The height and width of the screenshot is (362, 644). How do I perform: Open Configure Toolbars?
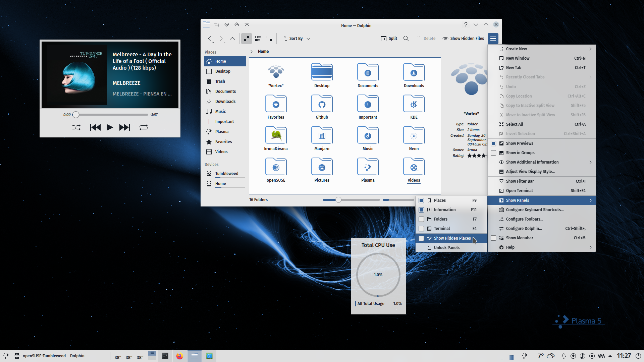(x=542, y=219)
